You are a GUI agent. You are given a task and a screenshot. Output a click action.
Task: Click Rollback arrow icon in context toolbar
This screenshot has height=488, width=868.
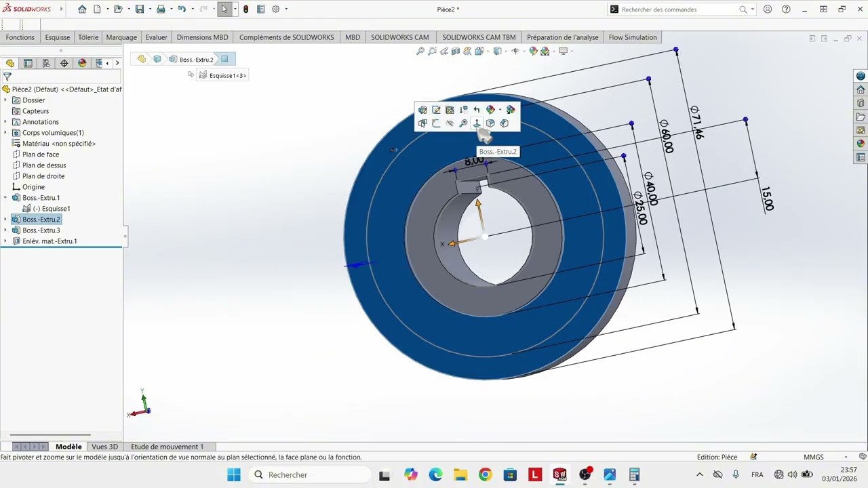click(x=477, y=110)
